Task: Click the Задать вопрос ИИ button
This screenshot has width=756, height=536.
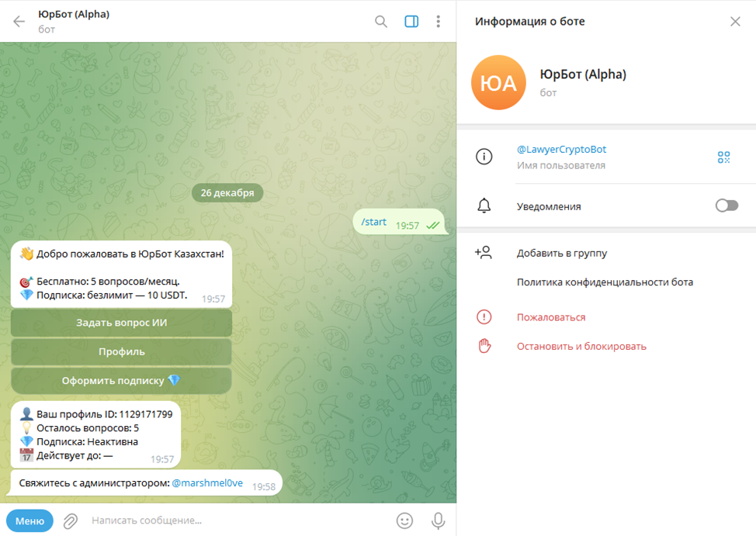Action: pyautogui.click(x=122, y=323)
